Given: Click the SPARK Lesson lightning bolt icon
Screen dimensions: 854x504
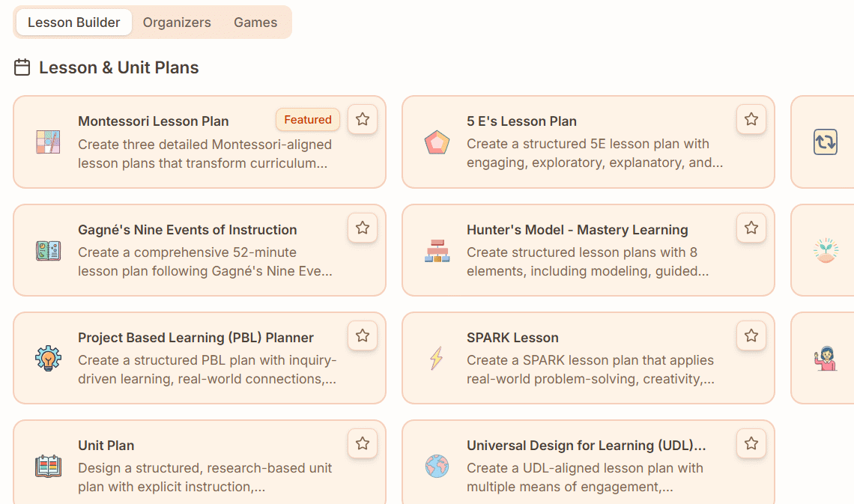Looking at the screenshot, I should click(x=437, y=359).
